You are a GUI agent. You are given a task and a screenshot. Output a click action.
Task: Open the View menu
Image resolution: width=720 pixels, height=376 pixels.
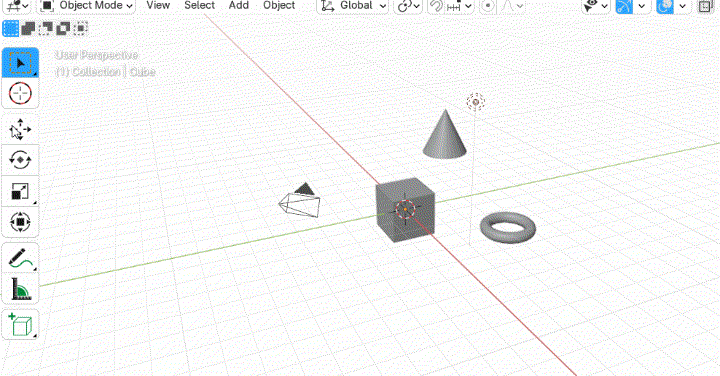pos(158,6)
